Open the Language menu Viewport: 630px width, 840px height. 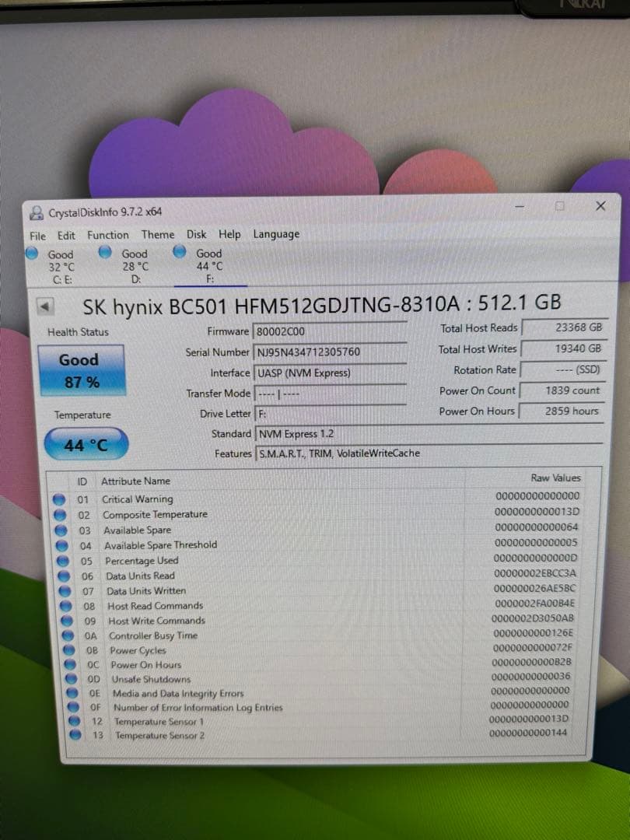click(276, 234)
